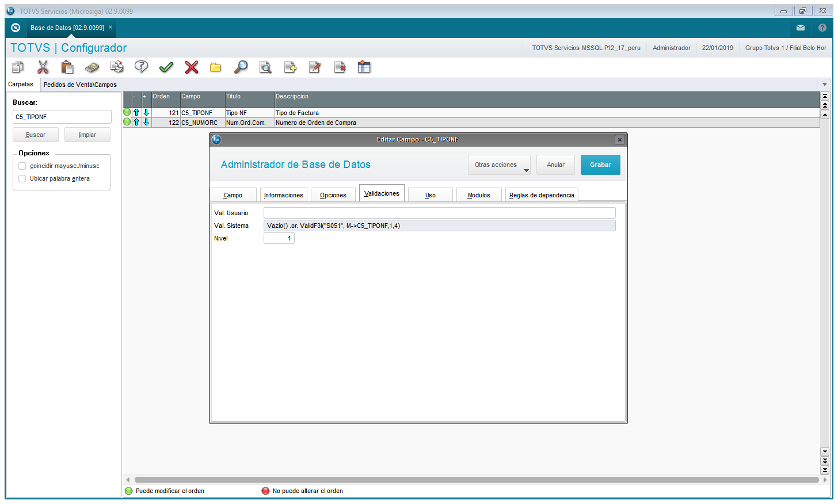Click the printer toolbar icon
Image resolution: width=838 pixels, height=504 pixels.
tap(117, 67)
